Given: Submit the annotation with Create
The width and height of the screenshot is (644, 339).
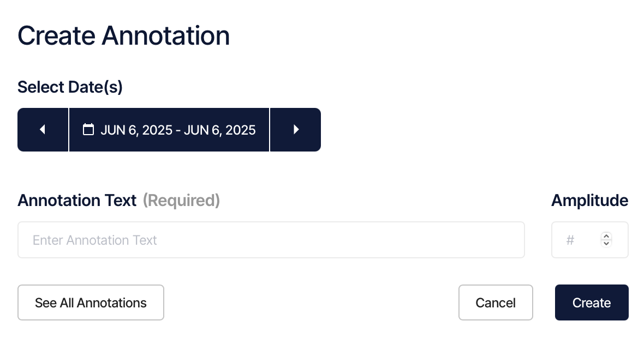Looking at the screenshot, I should click(x=592, y=302).
